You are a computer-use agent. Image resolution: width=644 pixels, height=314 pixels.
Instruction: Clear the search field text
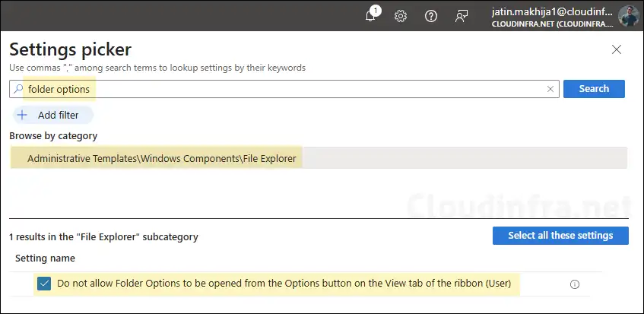550,89
